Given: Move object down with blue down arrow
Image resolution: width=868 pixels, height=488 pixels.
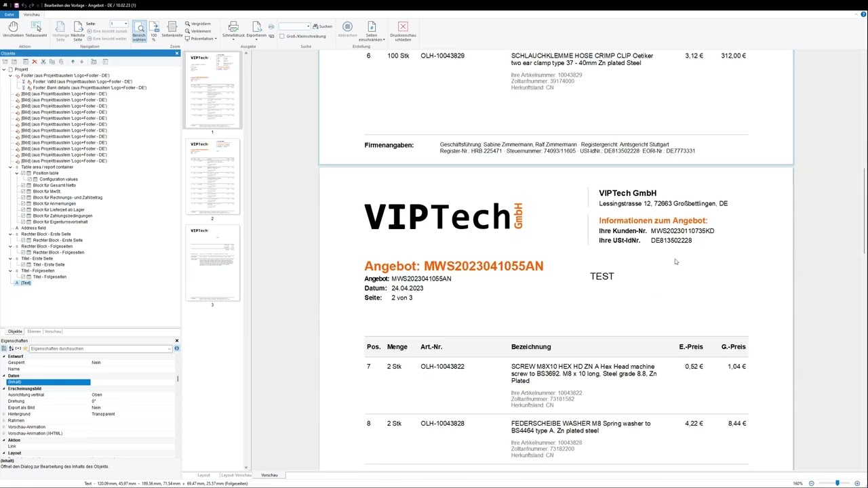Looking at the screenshot, I should [81, 62].
